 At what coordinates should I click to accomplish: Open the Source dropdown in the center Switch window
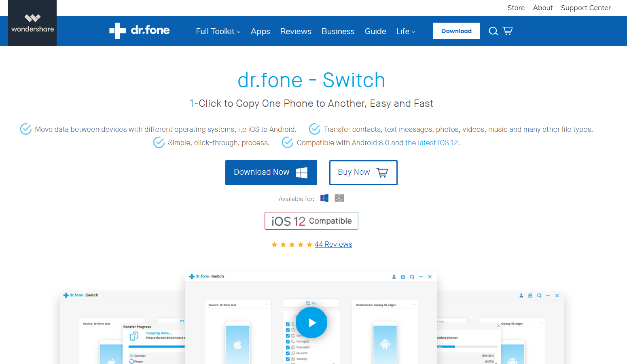(x=238, y=305)
